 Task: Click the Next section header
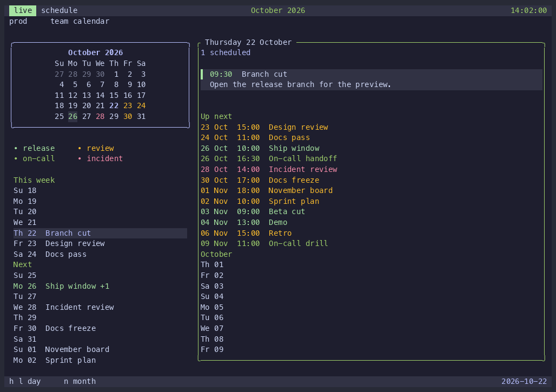click(22, 264)
